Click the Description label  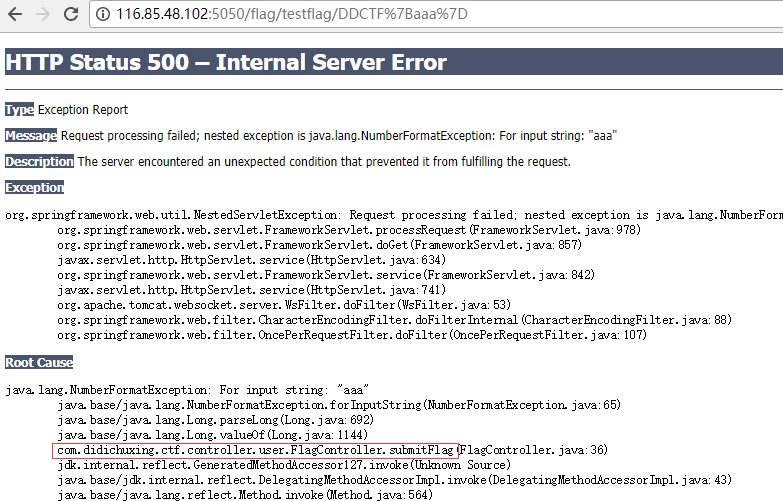(x=39, y=161)
